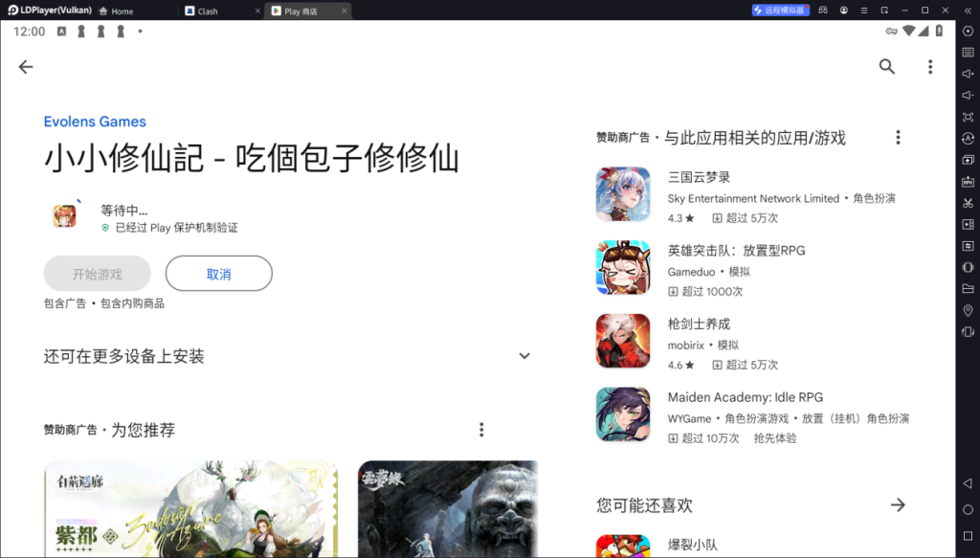Go back using the arrow icon
The image size is (980, 558).
click(x=26, y=67)
